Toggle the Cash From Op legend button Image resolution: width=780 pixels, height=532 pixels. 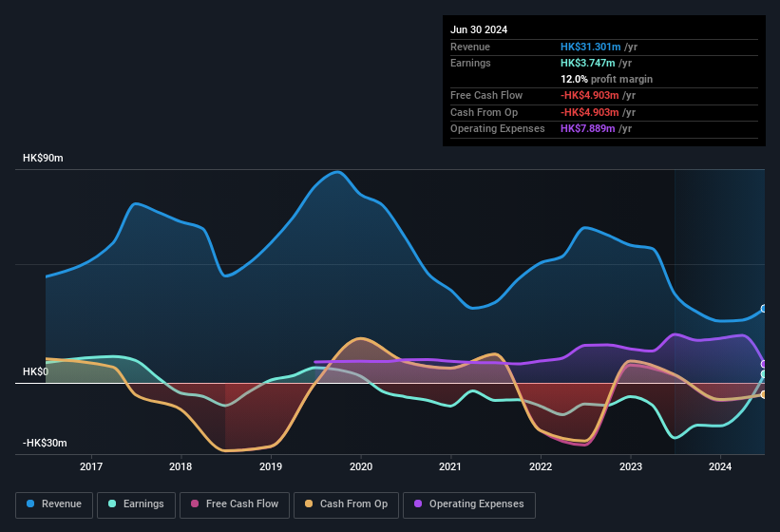(x=346, y=504)
